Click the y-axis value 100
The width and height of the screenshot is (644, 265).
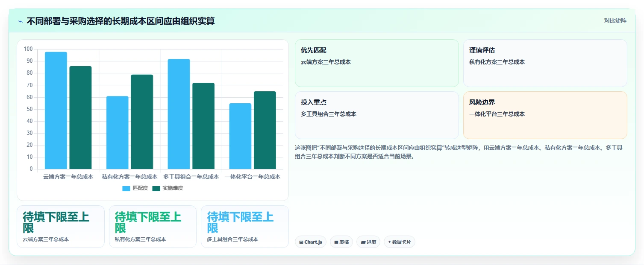(x=28, y=49)
